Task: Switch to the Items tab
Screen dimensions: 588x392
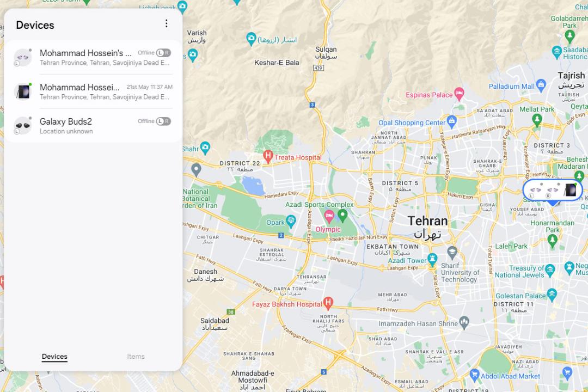Action: tap(136, 357)
